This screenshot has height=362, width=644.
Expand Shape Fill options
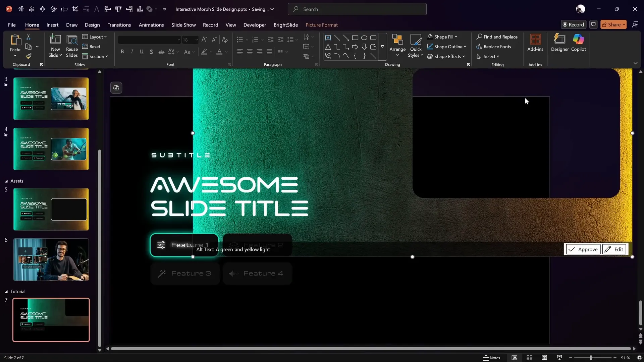[x=456, y=37]
